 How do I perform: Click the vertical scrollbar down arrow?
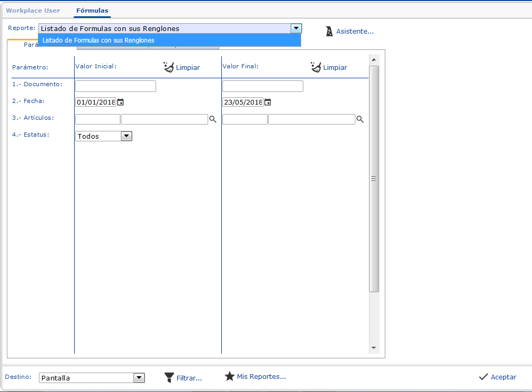tap(374, 348)
